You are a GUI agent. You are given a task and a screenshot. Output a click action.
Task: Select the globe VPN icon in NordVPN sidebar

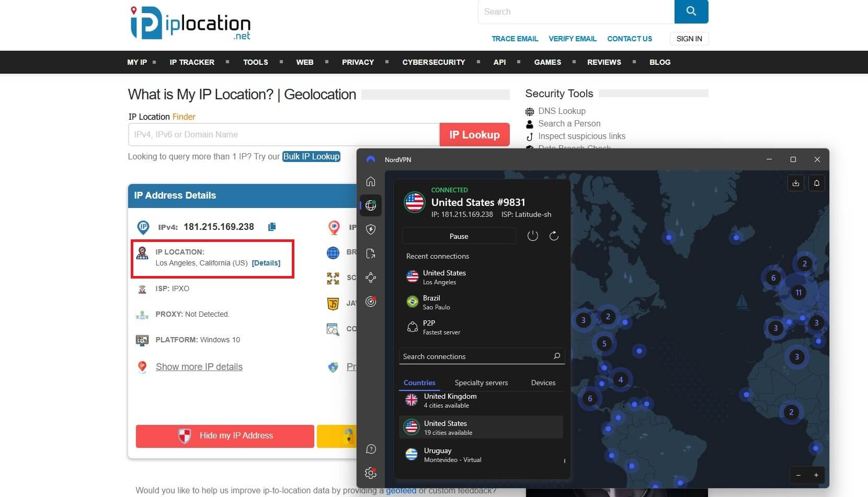pyautogui.click(x=371, y=205)
